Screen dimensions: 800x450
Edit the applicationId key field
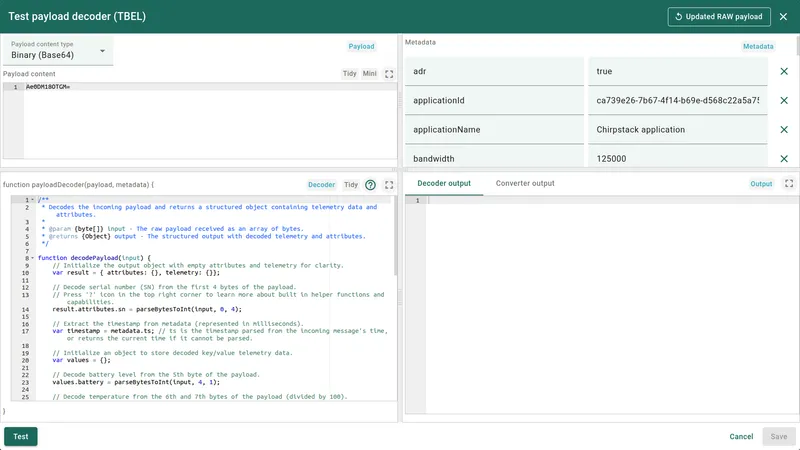[494, 101]
